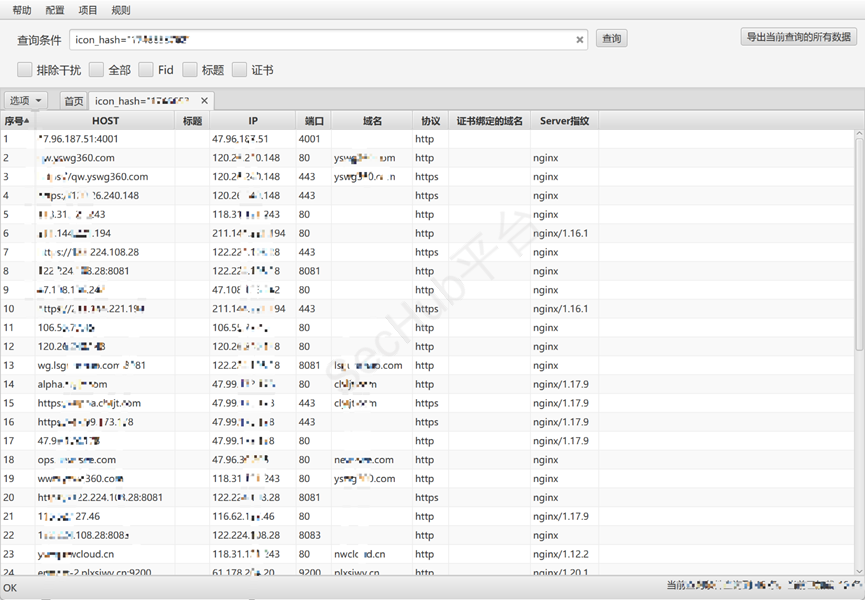
Task: Click 导出当前查询的所有数据 button
Action: [798, 37]
